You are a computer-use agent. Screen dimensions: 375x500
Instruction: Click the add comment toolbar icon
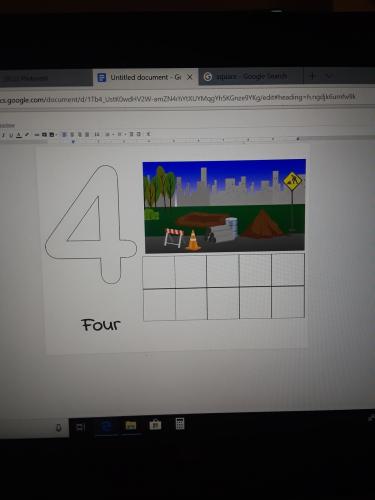(x=44, y=135)
